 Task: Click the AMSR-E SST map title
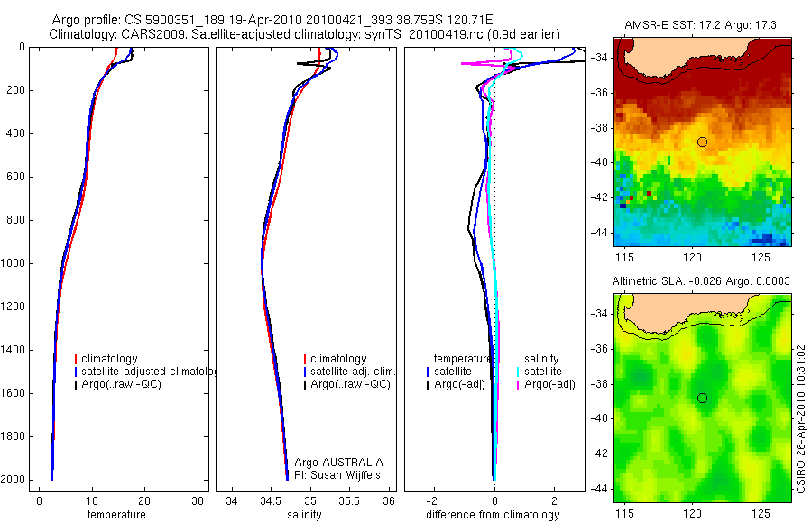[x=700, y=25]
